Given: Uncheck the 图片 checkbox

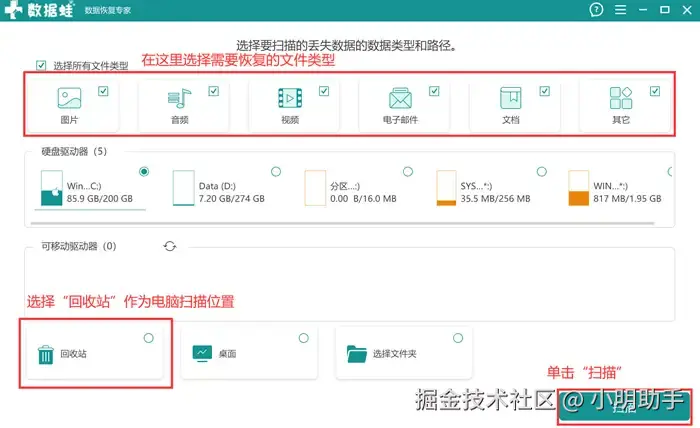Looking at the screenshot, I should tap(103, 91).
